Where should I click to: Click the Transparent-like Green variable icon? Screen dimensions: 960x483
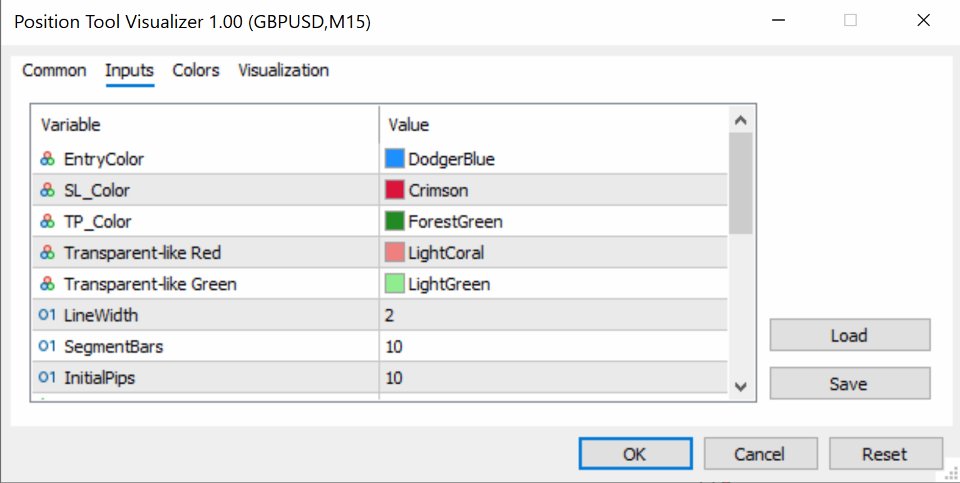tap(47, 284)
